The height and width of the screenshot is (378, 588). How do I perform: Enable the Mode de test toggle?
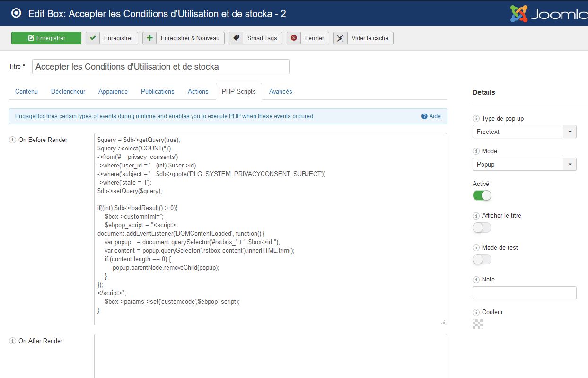[x=482, y=259]
